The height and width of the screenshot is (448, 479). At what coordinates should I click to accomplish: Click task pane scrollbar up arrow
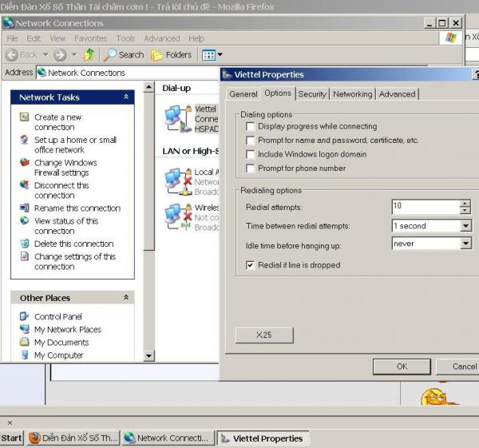coord(148,87)
